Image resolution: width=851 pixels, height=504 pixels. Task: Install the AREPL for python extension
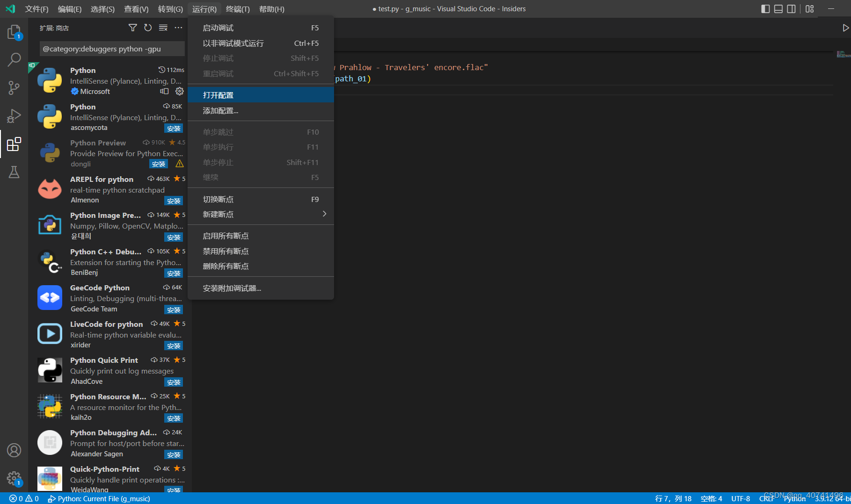click(174, 201)
